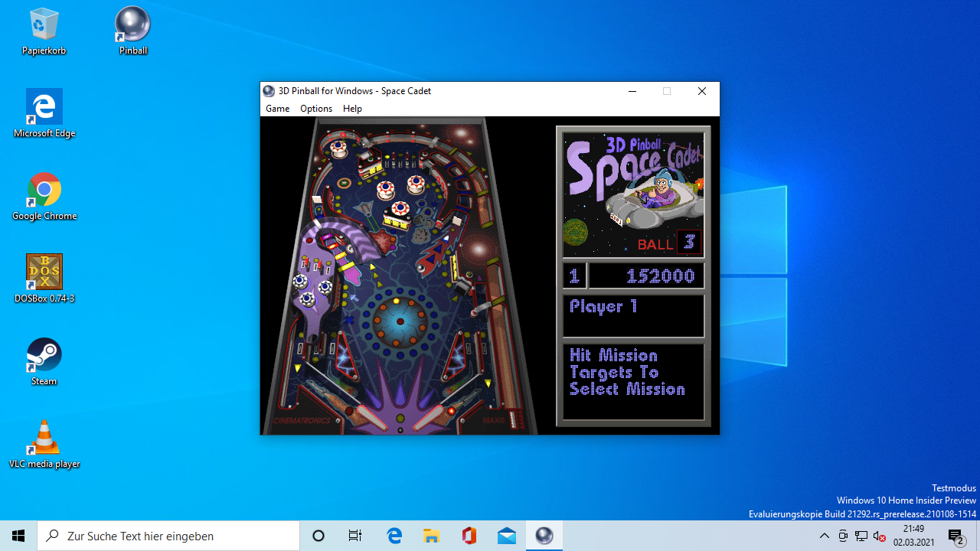Viewport: 980px width, 551px height.
Task: Click the Meet Now camera tray icon
Action: [843, 536]
